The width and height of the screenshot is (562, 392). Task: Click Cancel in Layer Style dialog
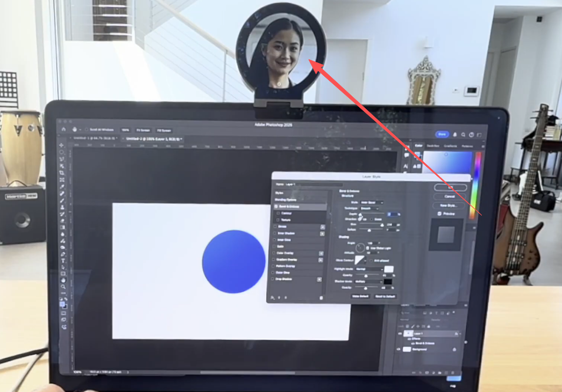449,197
